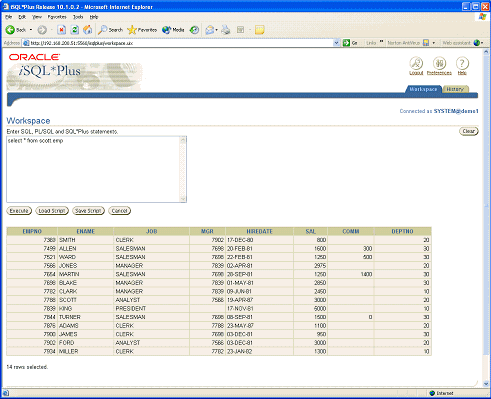Click the Internet zone status bar icon
The width and height of the screenshot is (491, 399).
[432, 393]
